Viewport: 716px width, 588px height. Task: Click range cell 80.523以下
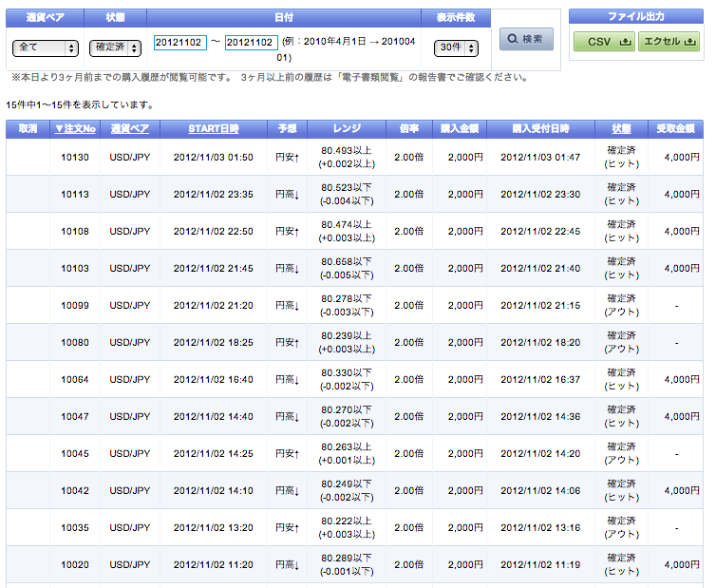tap(347, 194)
